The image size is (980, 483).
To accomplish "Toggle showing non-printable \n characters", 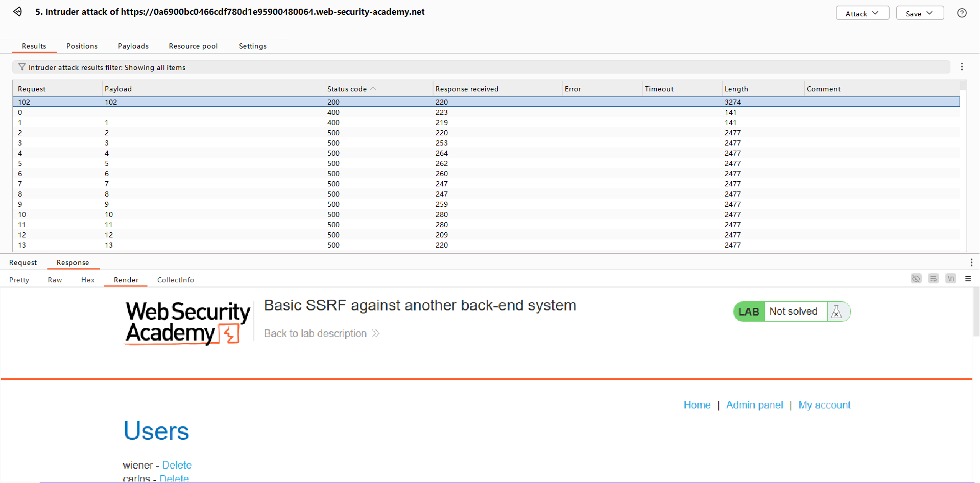I will tap(950, 279).
